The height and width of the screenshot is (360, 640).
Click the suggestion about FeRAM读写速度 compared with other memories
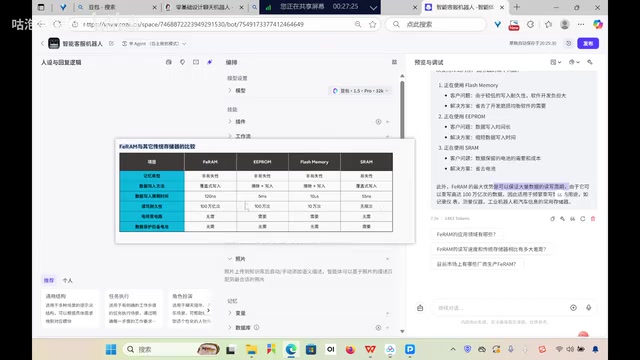point(491,249)
